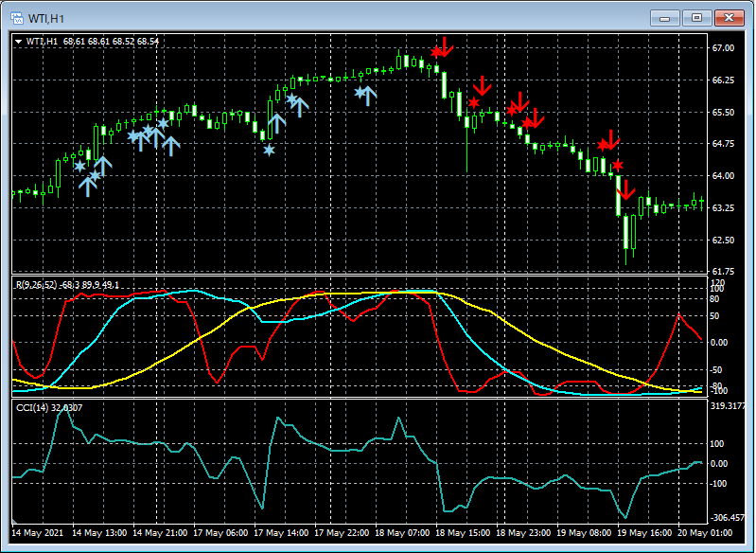Click the lone red star near 64.25
The width and height of the screenshot is (756, 553).
[618, 166]
